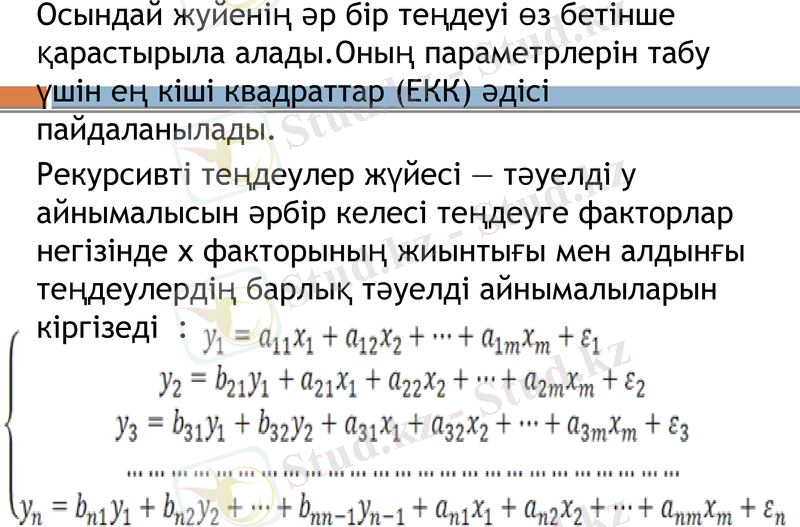Click the line "үшін ең кіші квадраттар (ЕКК) әдісі"
The image size is (800, 527).
pyautogui.click(x=293, y=92)
